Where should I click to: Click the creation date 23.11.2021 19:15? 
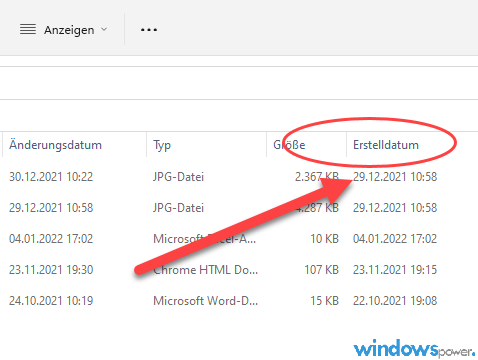(395, 270)
